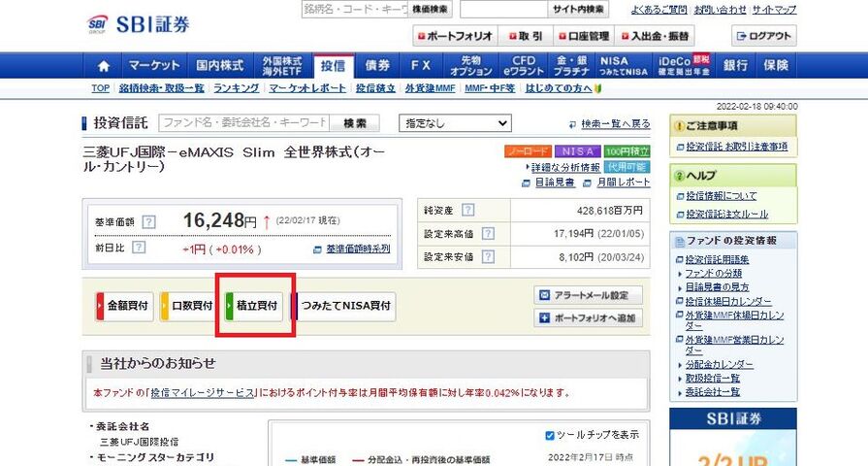Select the 債券 tab
Image resolution: width=868 pixels, height=466 pixels.
377,65
